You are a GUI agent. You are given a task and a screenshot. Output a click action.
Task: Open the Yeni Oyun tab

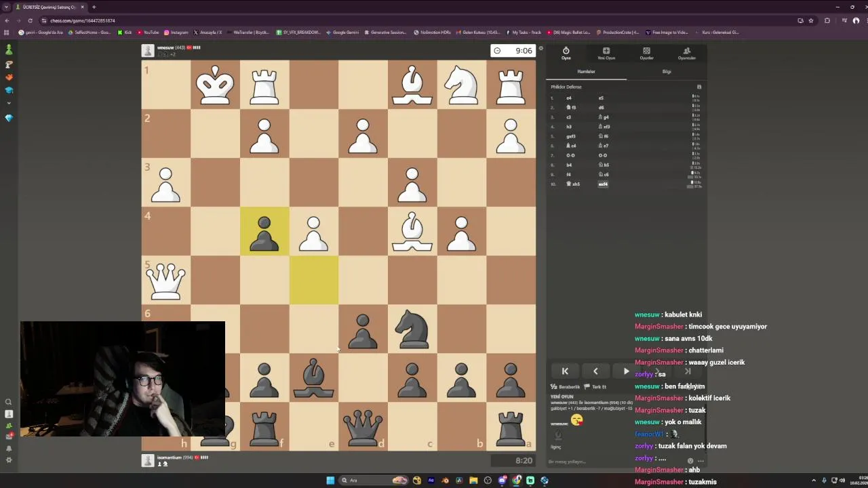pos(606,54)
